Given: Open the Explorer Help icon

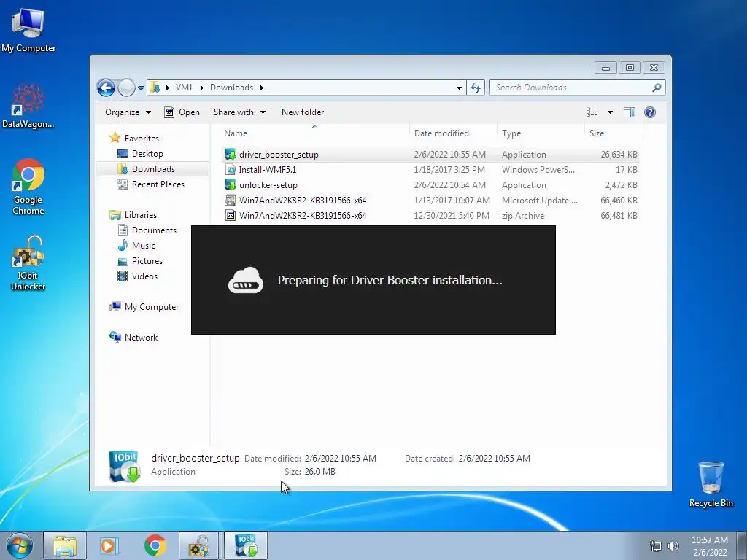Looking at the screenshot, I should pos(650,112).
